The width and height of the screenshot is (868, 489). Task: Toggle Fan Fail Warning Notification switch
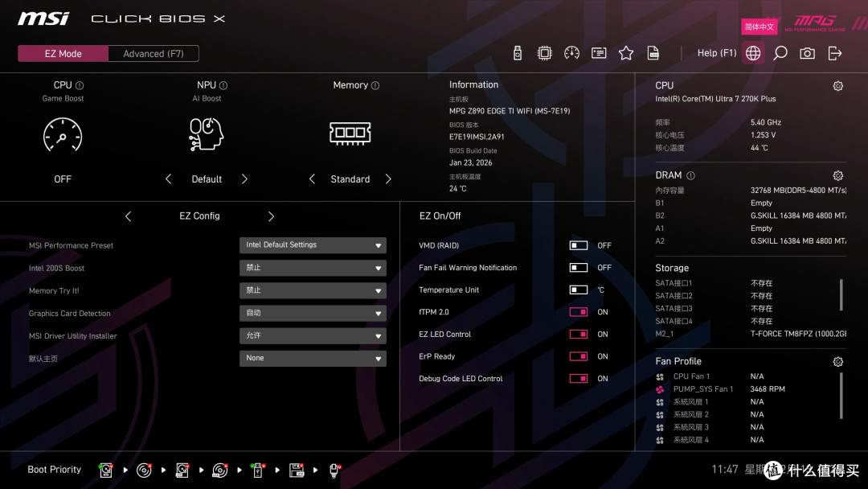(x=579, y=268)
